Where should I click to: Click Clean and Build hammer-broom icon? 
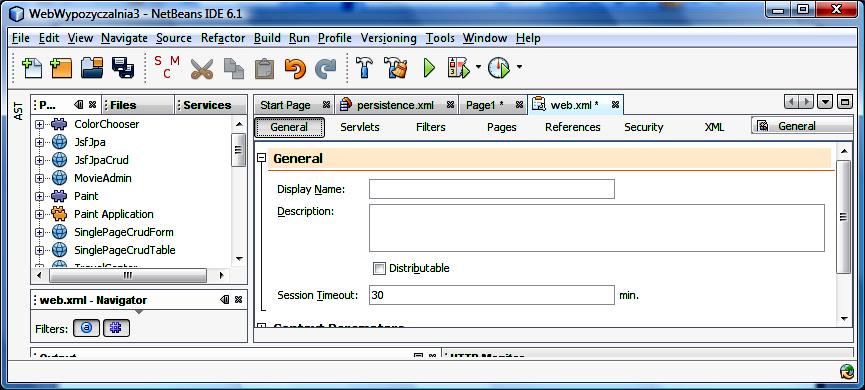tap(396, 68)
